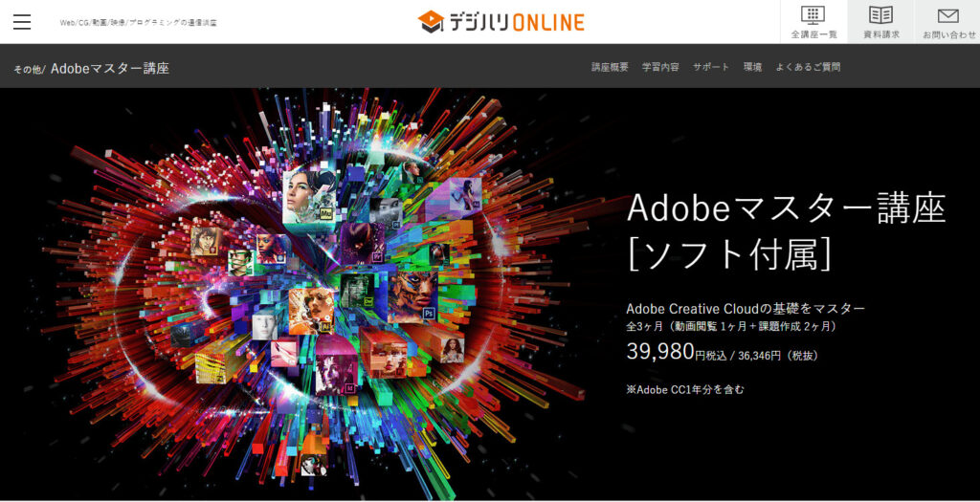Jump to よくあるご質問 section

[808, 67]
